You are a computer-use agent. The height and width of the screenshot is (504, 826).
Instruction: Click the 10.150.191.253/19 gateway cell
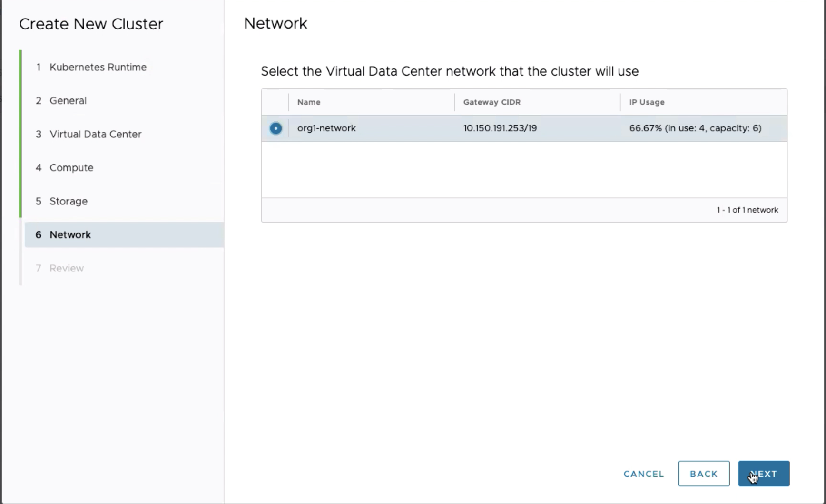(x=500, y=128)
